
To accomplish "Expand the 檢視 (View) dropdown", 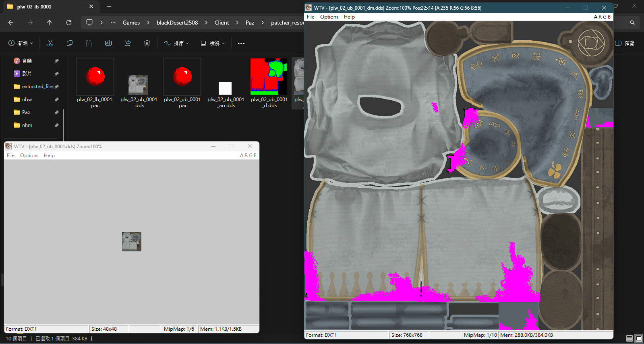I will coord(213,43).
